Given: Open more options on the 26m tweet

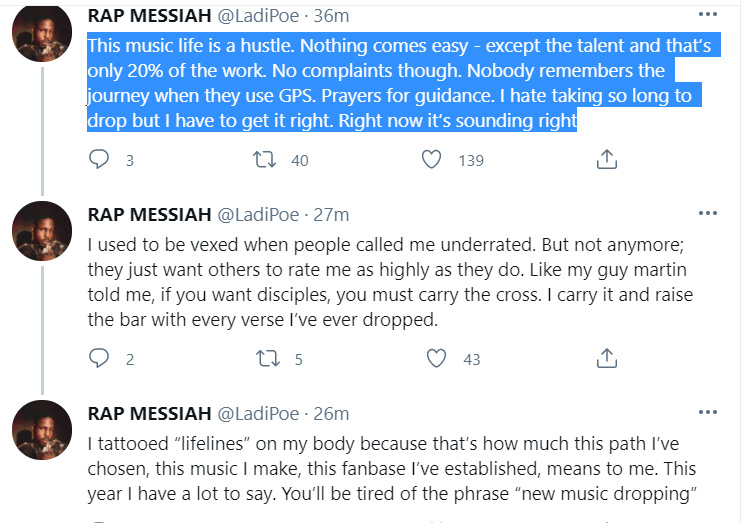Looking at the screenshot, I should [x=708, y=413].
